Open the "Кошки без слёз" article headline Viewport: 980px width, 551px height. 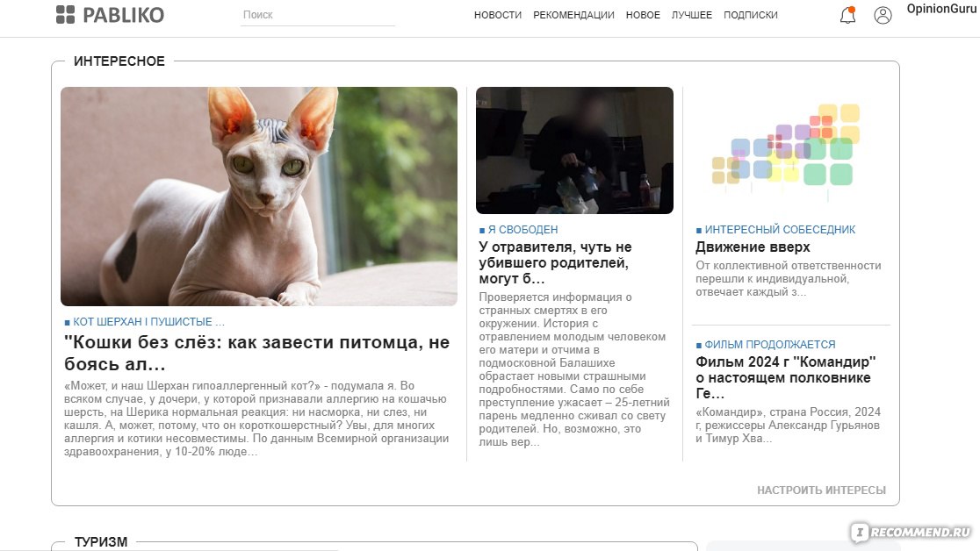(x=257, y=353)
